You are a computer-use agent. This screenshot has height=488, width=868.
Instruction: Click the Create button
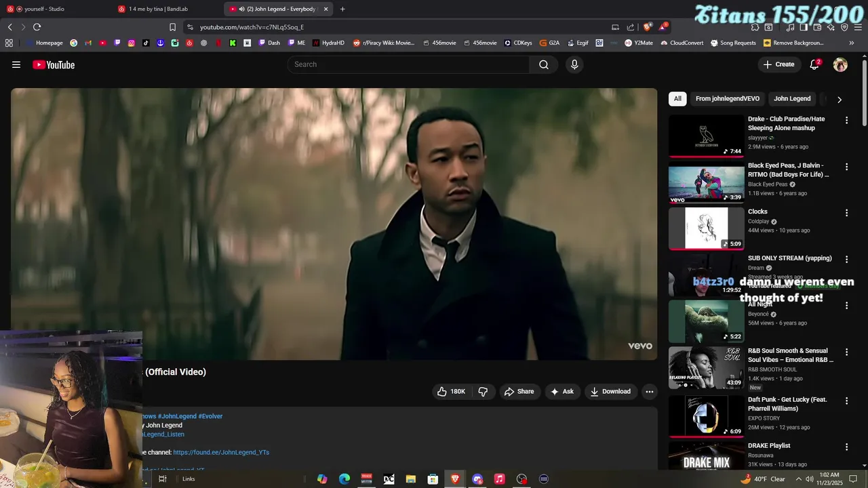pyautogui.click(x=778, y=64)
